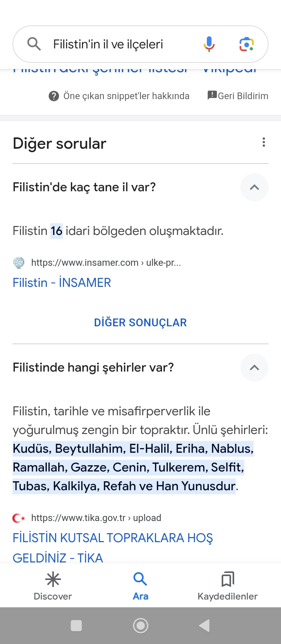Open 'Öne çıkan snippet'ler hakkında' link
The height and width of the screenshot is (644, 281).
coord(126,96)
